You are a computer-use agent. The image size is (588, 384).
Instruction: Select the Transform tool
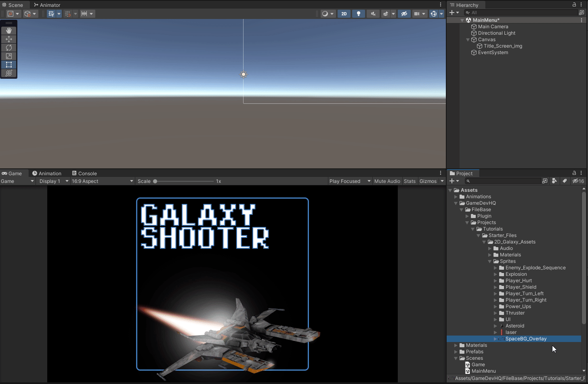9,73
